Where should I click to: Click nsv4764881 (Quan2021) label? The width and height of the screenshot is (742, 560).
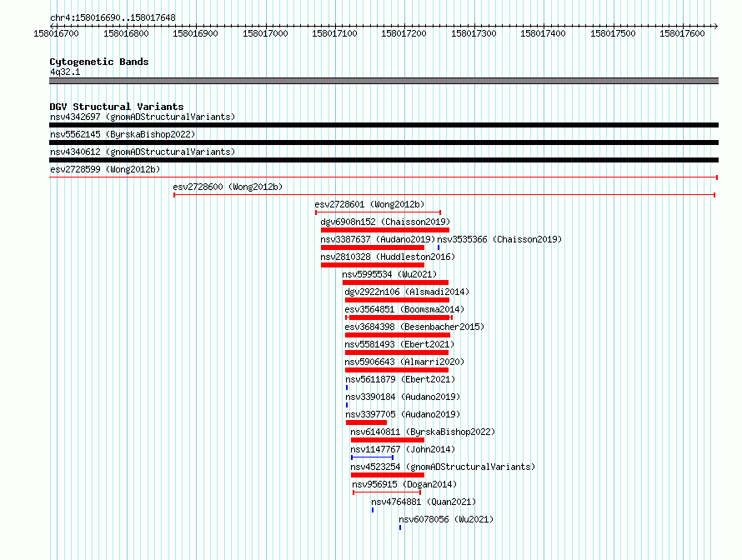(424, 502)
